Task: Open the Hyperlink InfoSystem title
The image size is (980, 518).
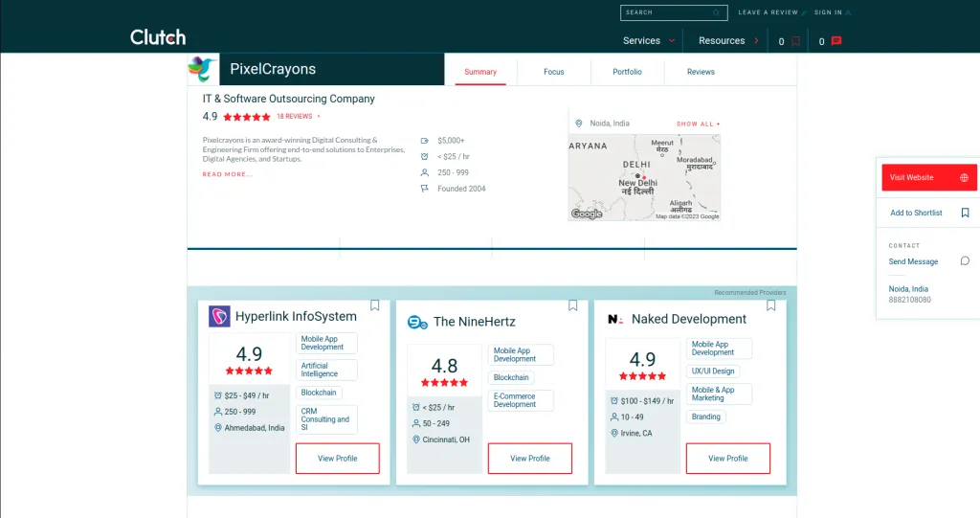Action: click(x=296, y=317)
